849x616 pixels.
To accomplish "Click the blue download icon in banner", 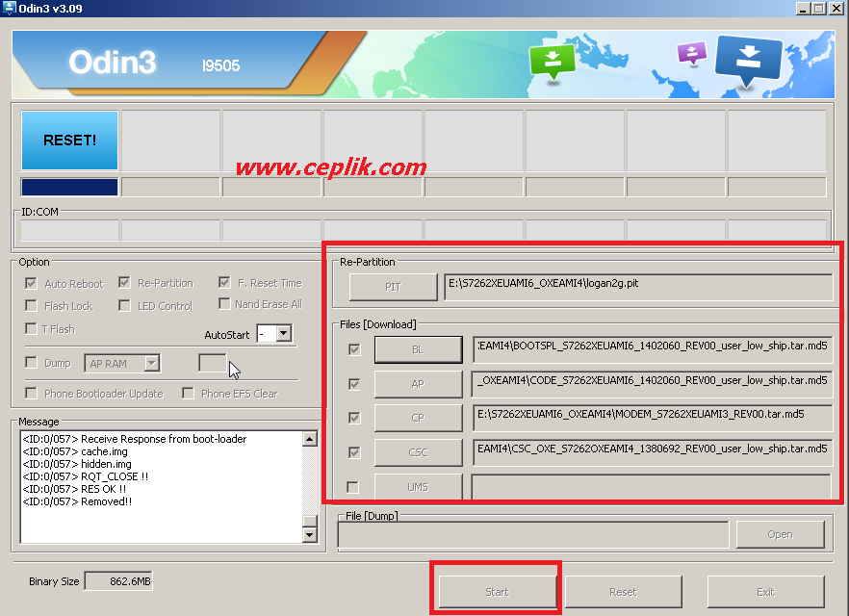I will click(747, 60).
